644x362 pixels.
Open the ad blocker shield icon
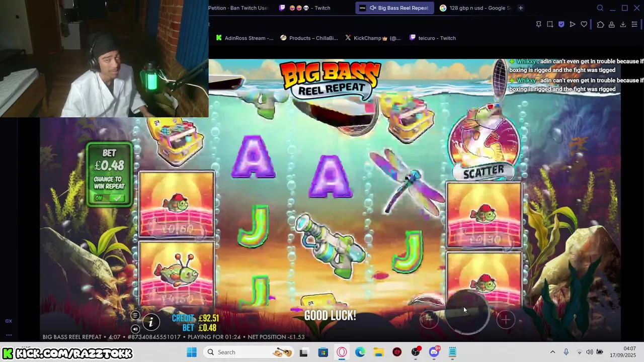561,24
